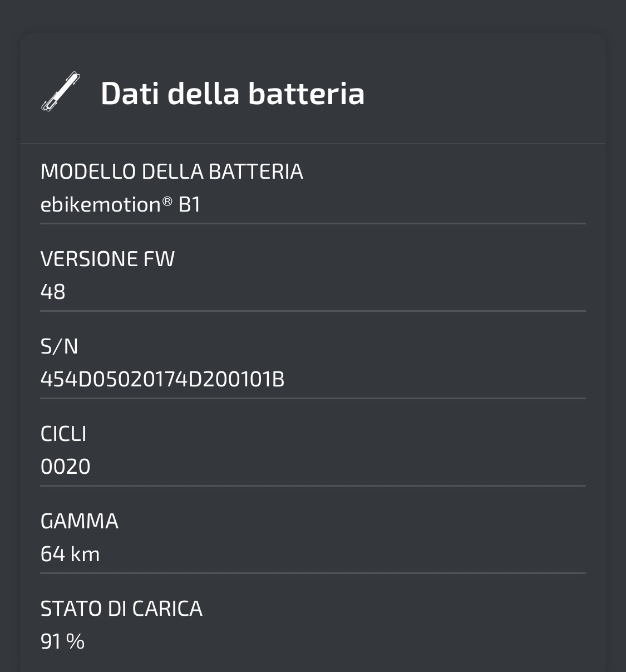The height and width of the screenshot is (672, 626).
Task: Click the 'STATO DI CARICA' label
Action: [121, 609]
